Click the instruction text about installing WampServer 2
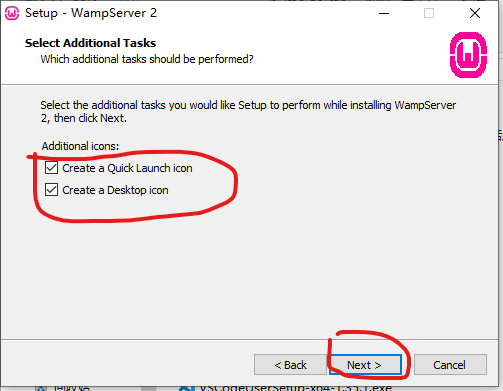This screenshot has width=503, height=391. click(248, 112)
